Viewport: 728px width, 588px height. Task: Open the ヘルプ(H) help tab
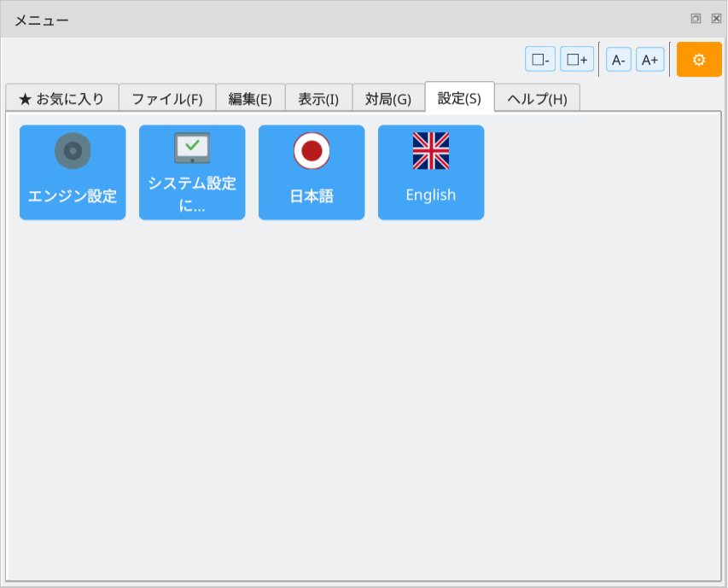click(535, 97)
